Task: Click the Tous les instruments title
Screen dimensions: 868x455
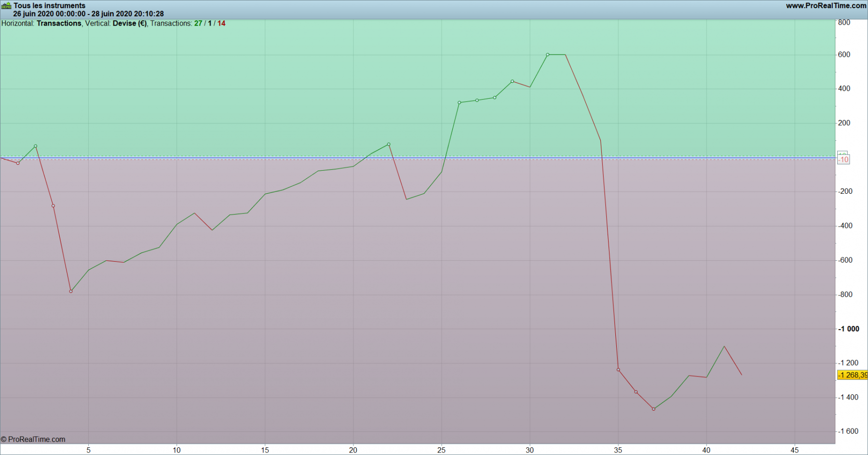Action: 49,6
